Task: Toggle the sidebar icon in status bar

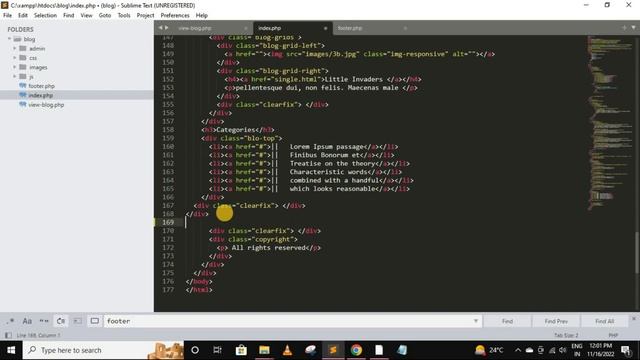Action: coord(8,335)
